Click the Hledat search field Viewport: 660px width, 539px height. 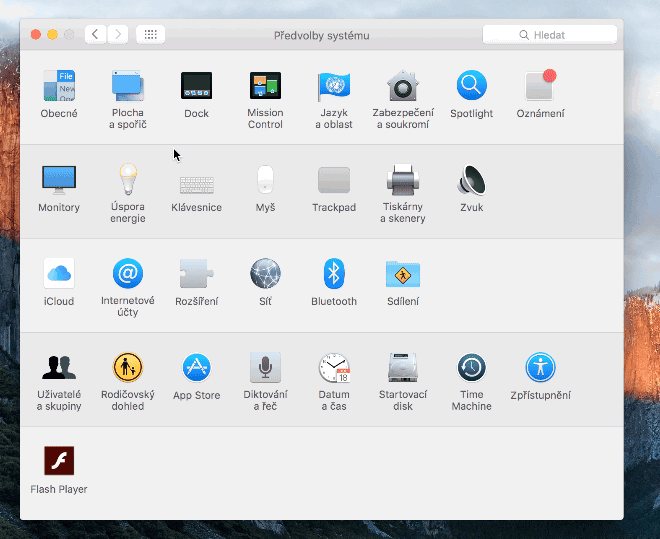click(550, 35)
